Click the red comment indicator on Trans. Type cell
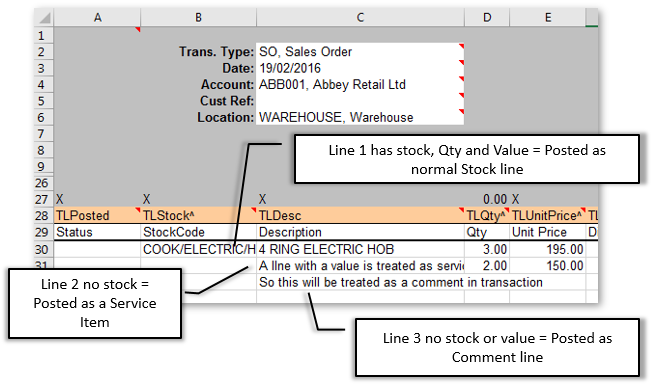Screen dimensions: 652x385 tap(462, 46)
